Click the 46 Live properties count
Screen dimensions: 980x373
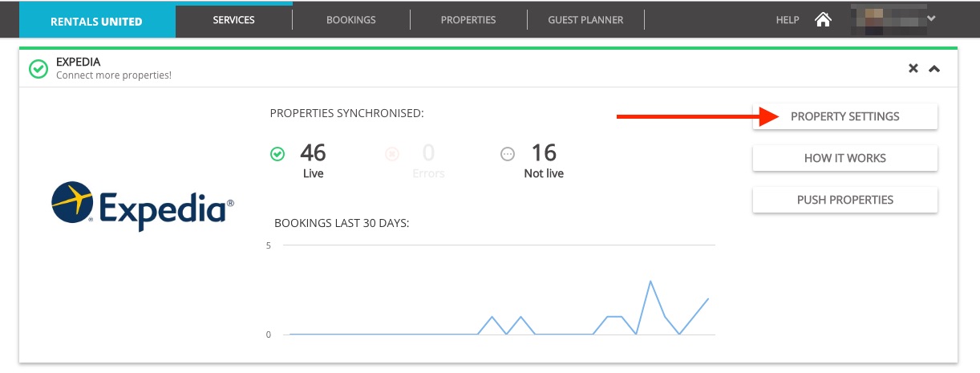pos(313,152)
